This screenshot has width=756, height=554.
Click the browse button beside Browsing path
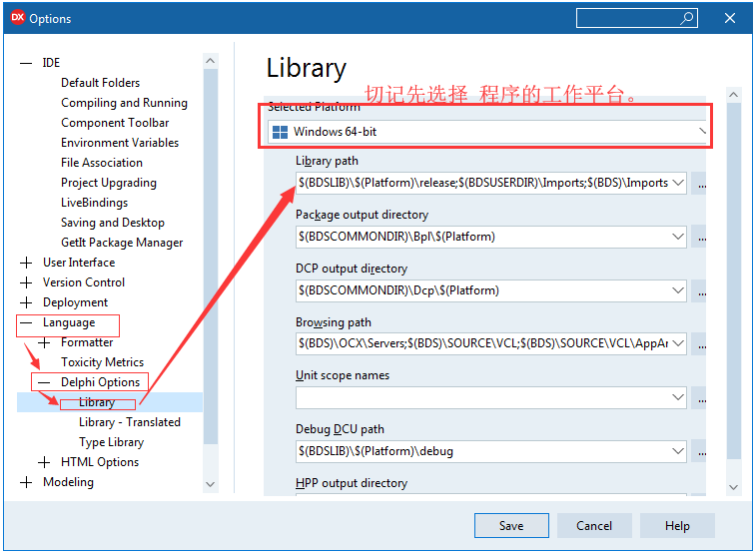(x=701, y=343)
